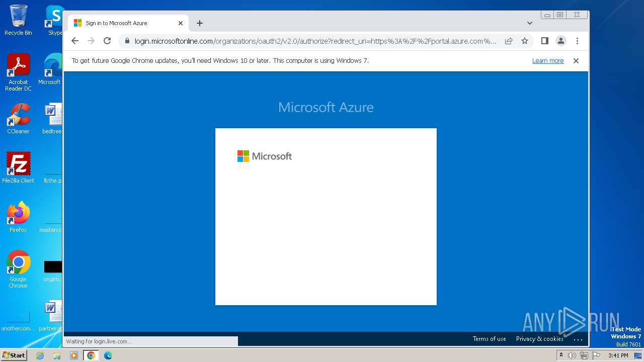Open network status tray icon
The height and width of the screenshot is (362, 644).
point(584,355)
